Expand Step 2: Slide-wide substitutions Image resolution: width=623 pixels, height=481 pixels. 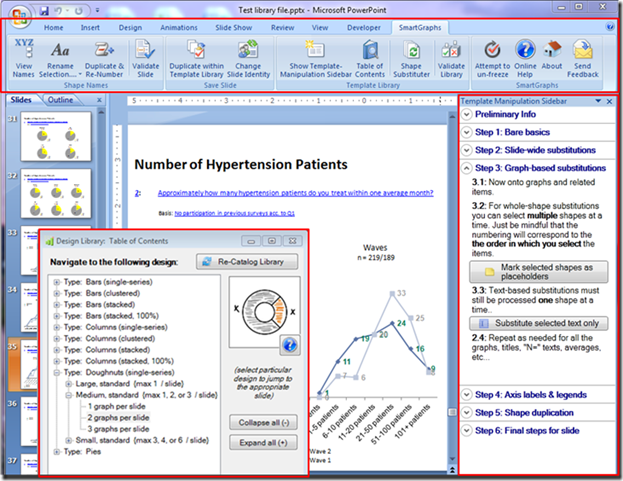(x=466, y=150)
